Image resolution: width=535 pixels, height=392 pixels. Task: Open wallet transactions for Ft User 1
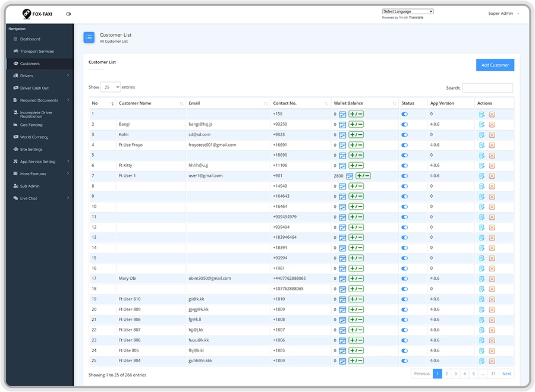[x=350, y=176]
